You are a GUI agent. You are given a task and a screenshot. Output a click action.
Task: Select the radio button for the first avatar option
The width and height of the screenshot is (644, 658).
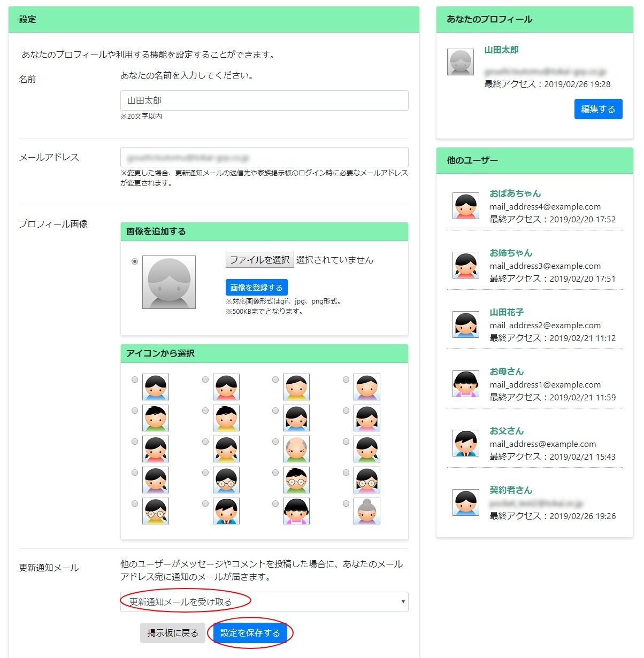pos(135,380)
